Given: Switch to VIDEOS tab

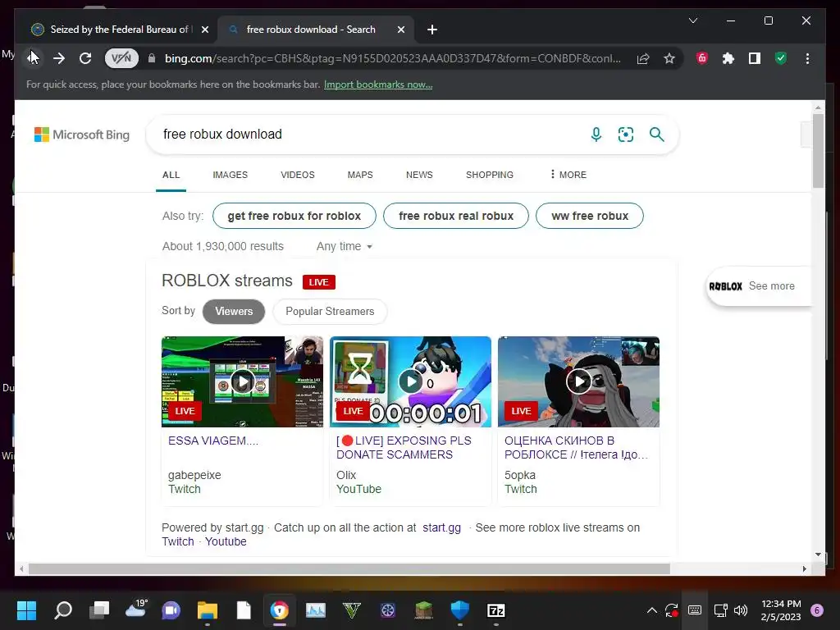Looking at the screenshot, I should (x=297, y=175).
